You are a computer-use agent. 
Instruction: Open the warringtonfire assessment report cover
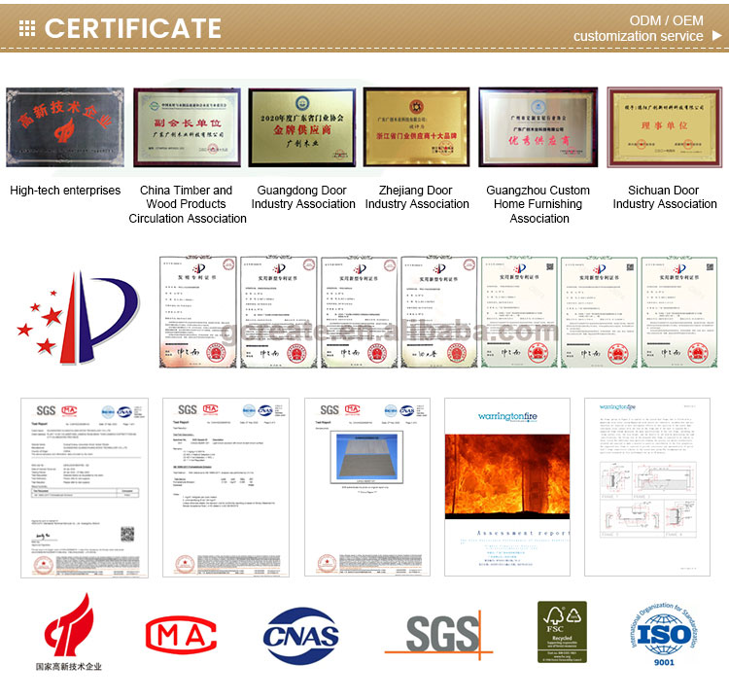pos(507,487)
